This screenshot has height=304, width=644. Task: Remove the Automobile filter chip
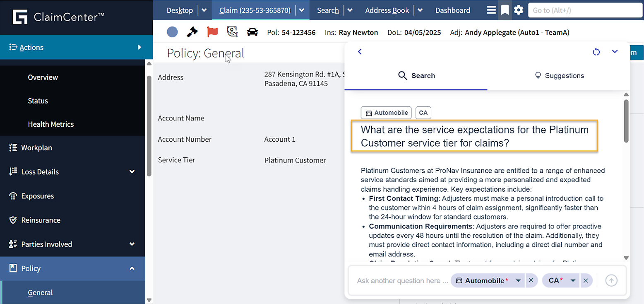[x=531, y=280]
